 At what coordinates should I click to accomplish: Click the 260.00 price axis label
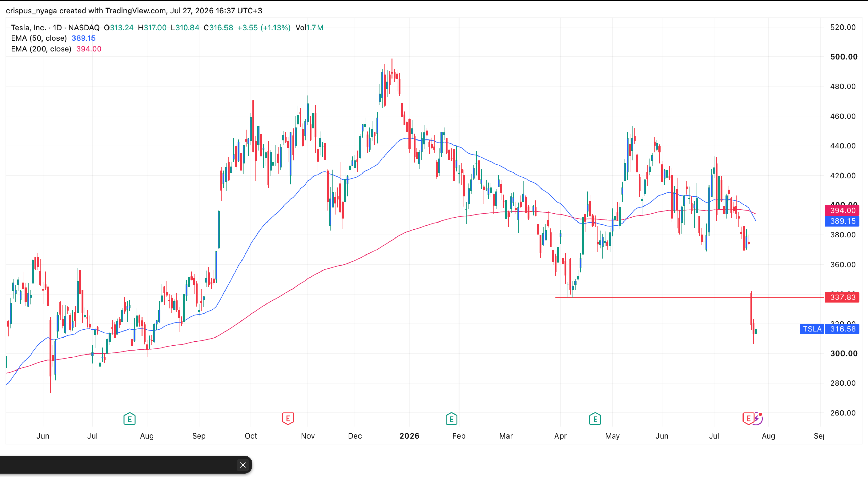point(843,413)
